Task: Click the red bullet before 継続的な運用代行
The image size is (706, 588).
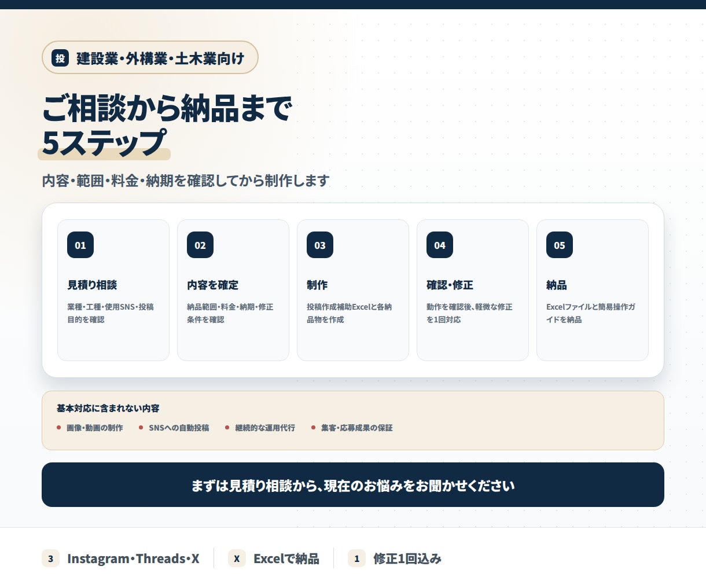Action: (227, 428)
